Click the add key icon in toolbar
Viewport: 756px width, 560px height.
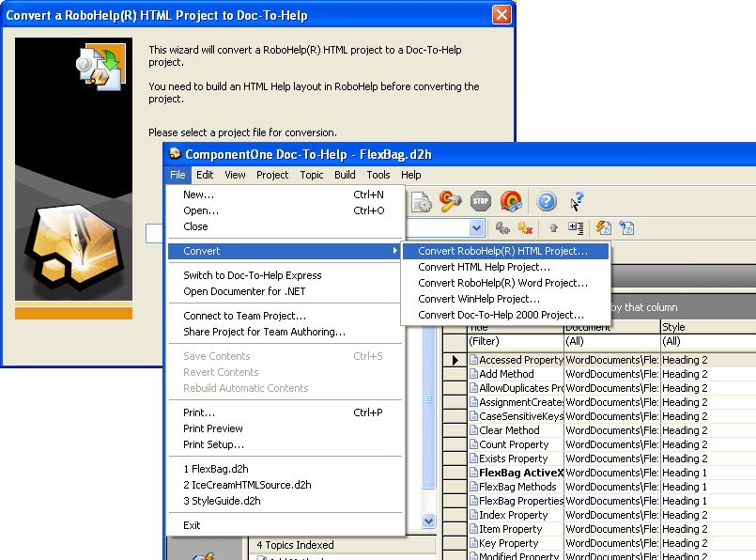coord(502,228)
